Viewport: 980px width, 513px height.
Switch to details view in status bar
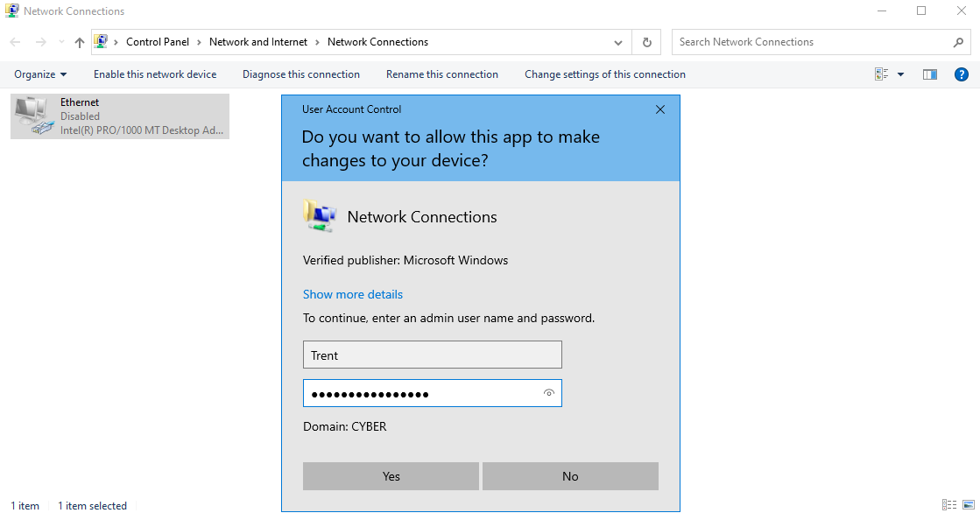(949, 505)
